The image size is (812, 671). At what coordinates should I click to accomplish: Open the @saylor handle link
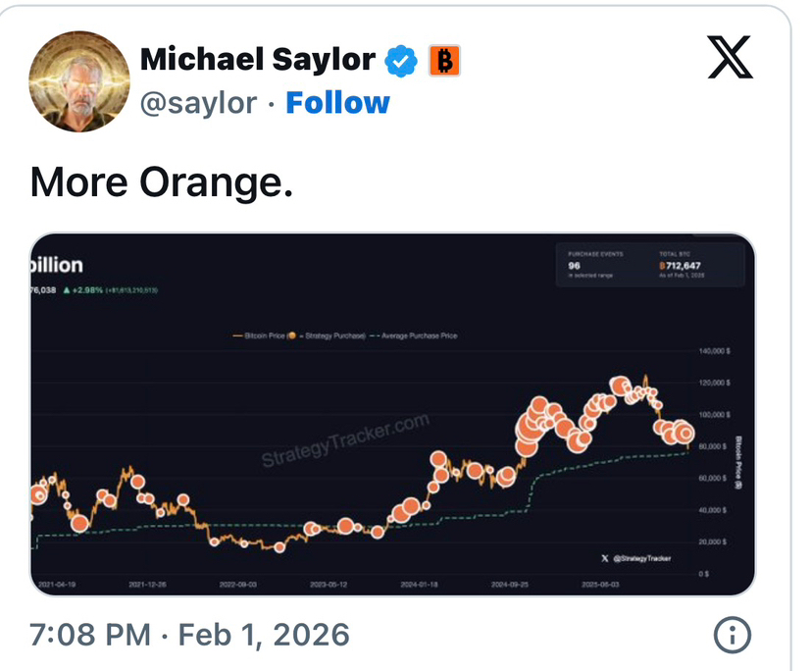point(199,103)
